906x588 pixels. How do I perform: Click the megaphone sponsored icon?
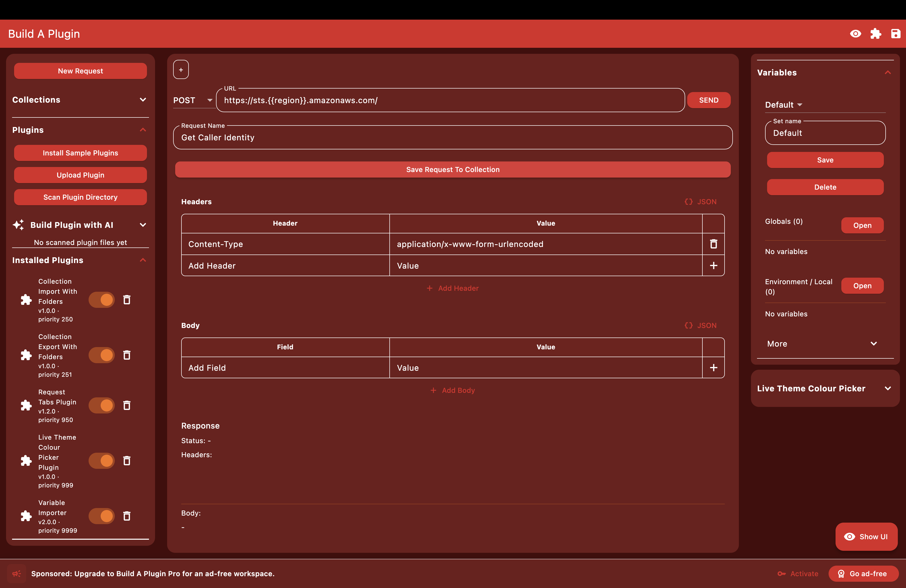coord(16,574)
